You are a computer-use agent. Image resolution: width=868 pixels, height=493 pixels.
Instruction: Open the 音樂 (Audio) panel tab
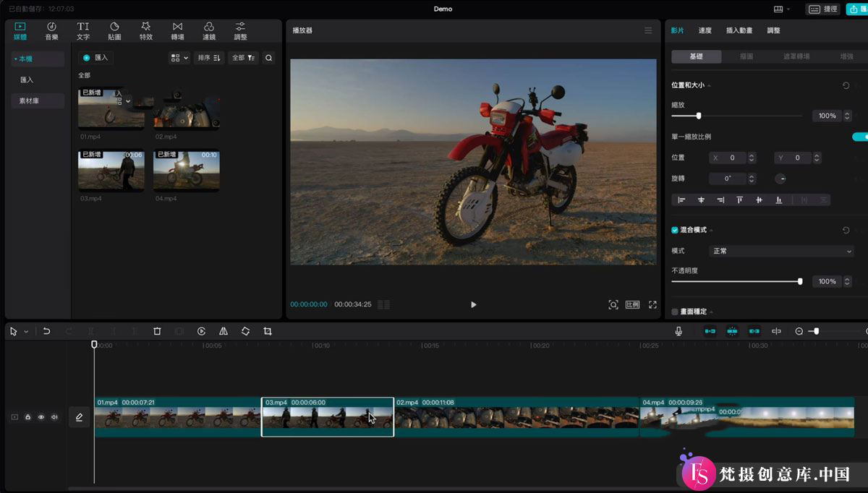point(51,31)
